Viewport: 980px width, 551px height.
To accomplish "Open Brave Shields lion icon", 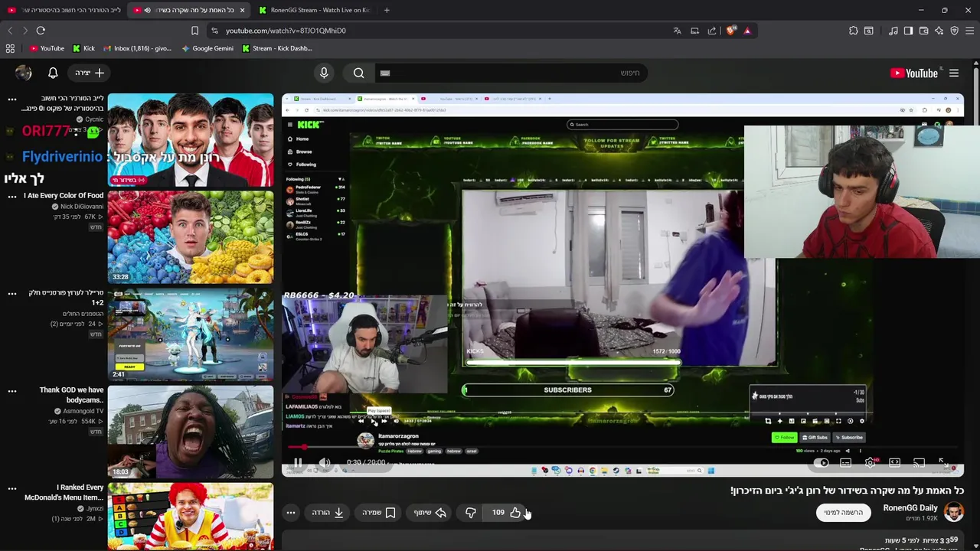I will [x=731, y=31].
